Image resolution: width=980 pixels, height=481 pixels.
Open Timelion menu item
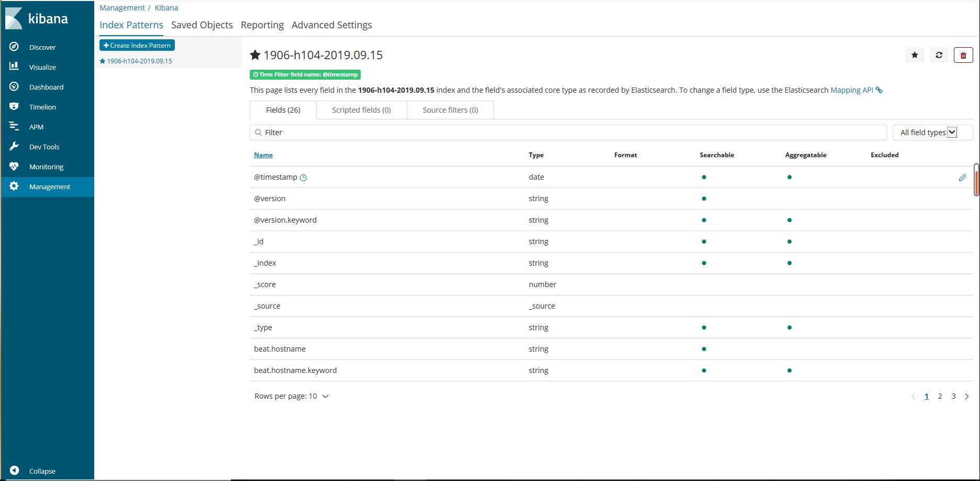pyautogui.click(x=42, y=107)
